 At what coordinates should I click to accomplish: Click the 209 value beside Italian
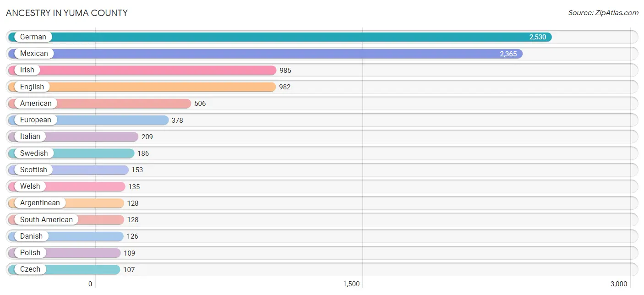tap(147, 137)
